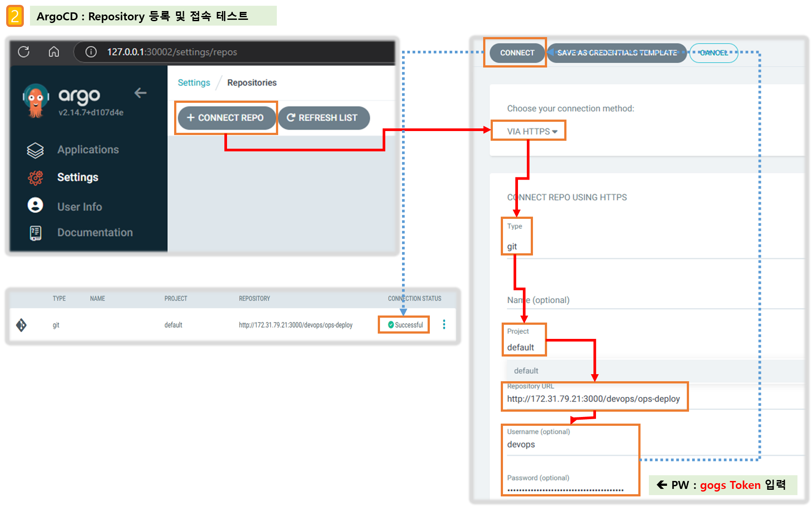Click the address bar URL 127.0.0.1:30002/settings/repos
The image size is (812, 507).
point(172,52)
